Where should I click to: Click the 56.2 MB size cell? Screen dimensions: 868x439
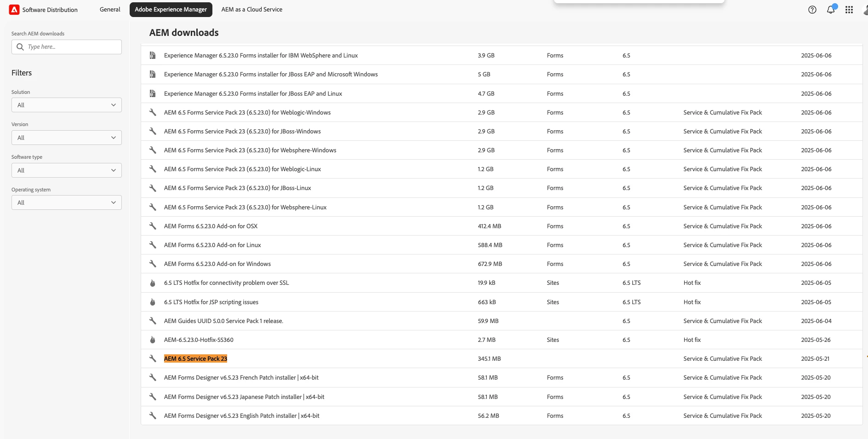[488, 416]
